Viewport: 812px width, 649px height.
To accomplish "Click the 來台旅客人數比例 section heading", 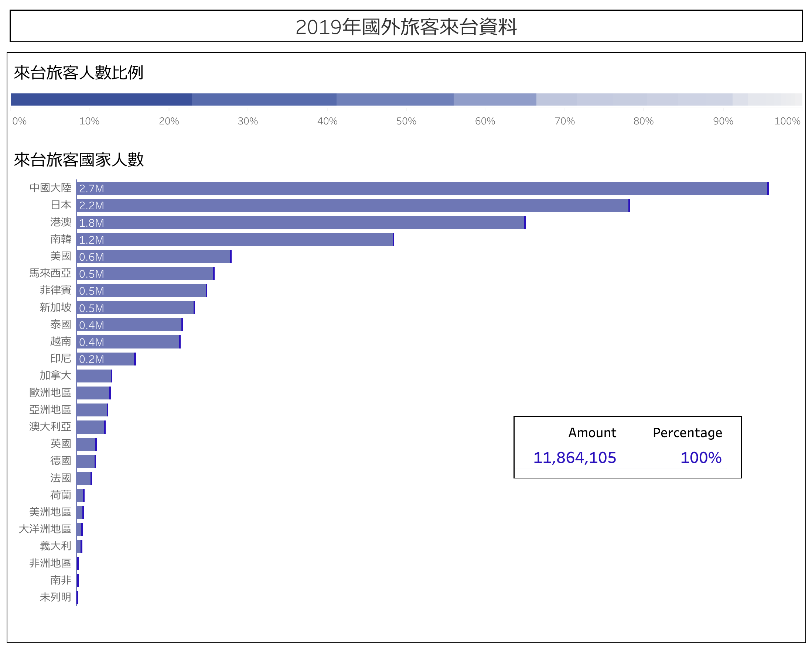I will [78, 72].
